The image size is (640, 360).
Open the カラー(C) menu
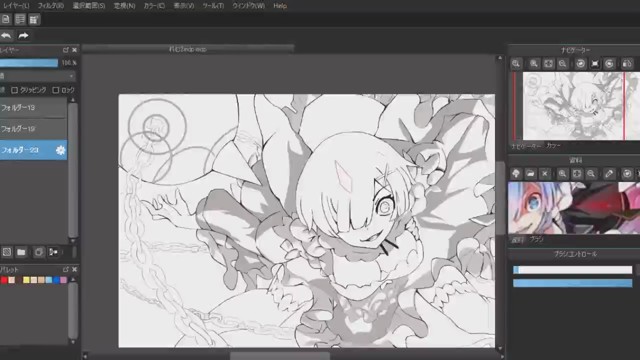coord(154,6)
